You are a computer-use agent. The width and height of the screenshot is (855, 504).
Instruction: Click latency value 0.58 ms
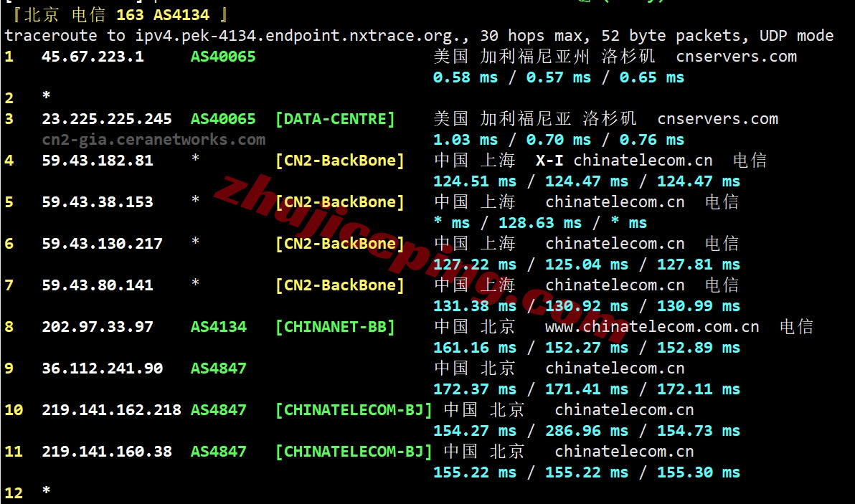pyautogui.click(x=465, y=77)
